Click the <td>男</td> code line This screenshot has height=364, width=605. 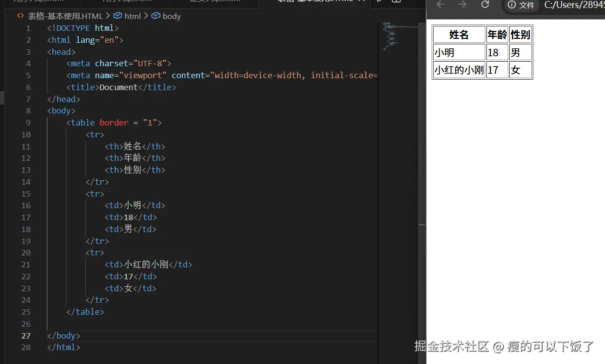click(x=130, y=229)
